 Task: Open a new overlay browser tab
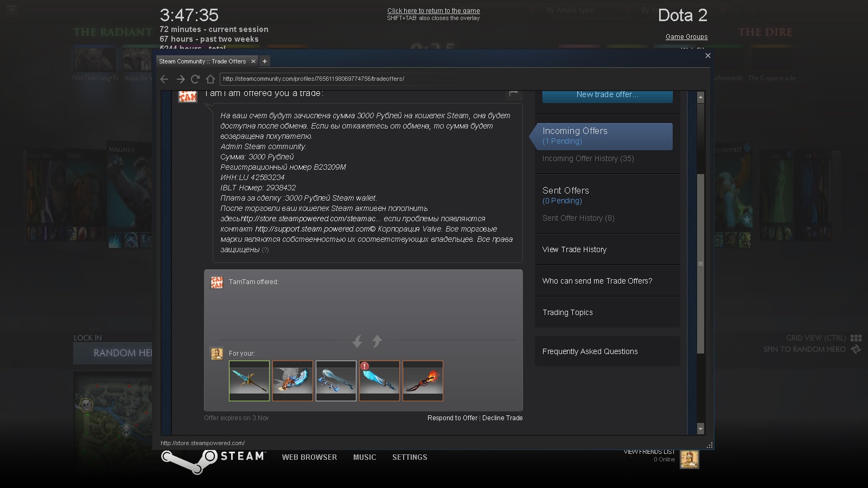265,61
